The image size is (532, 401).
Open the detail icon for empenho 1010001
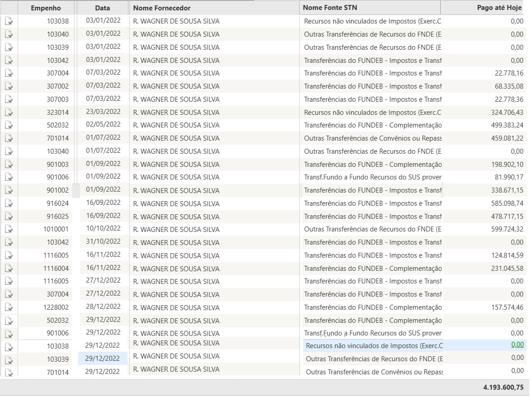click(9, 229)
